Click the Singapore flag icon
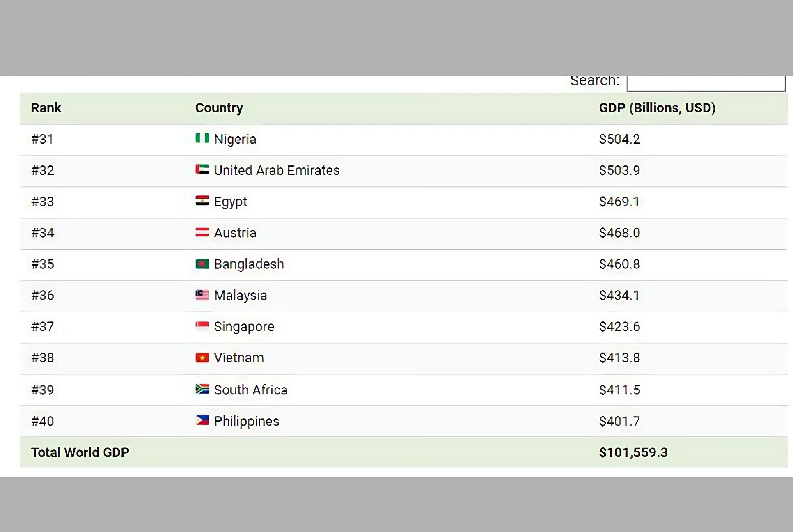Screen dimensions: 793x532 [202, 326]
